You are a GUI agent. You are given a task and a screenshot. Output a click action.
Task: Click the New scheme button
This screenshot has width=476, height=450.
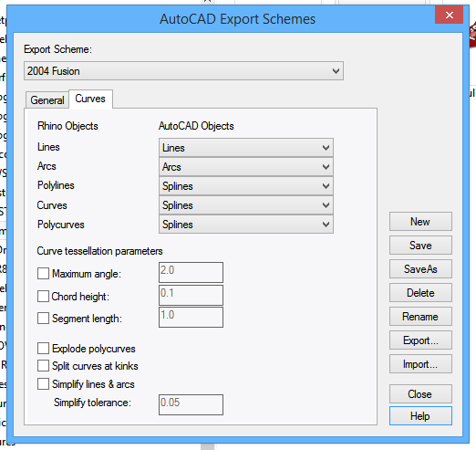[420, 222]
